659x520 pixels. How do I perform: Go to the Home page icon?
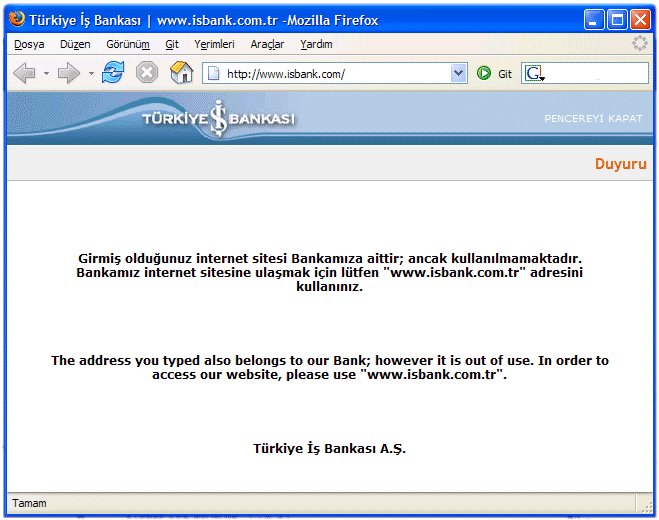click(181, 72)
